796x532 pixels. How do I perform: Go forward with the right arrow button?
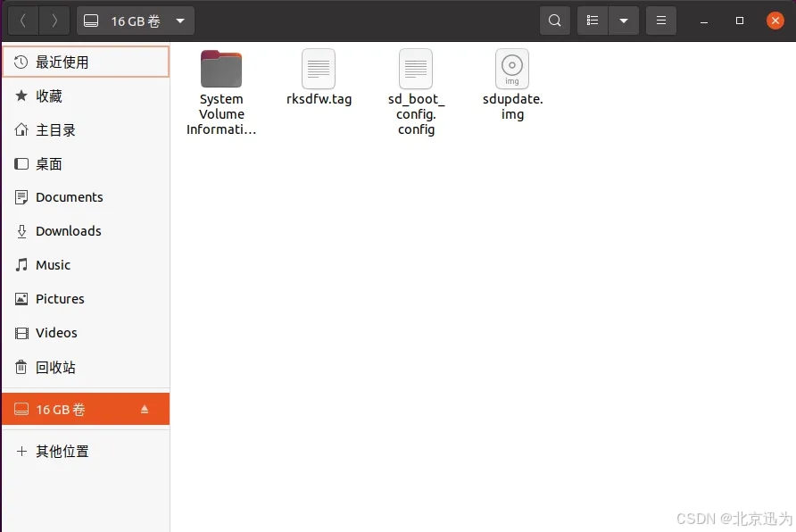pyautogui.click(x=54, y=21)
